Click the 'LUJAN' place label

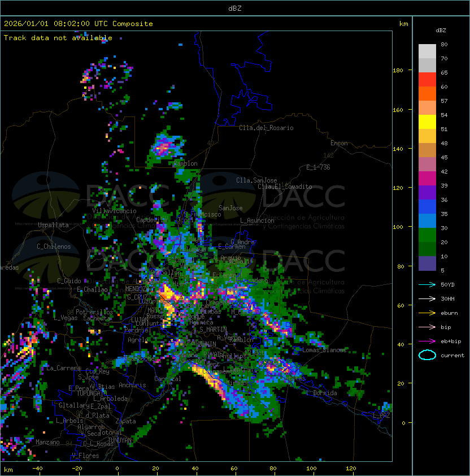pos(140,319)
